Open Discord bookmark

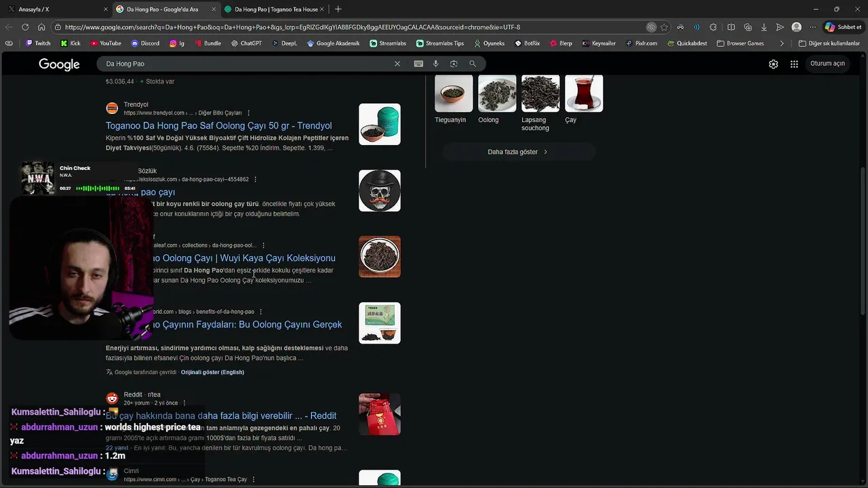[145, 43]
